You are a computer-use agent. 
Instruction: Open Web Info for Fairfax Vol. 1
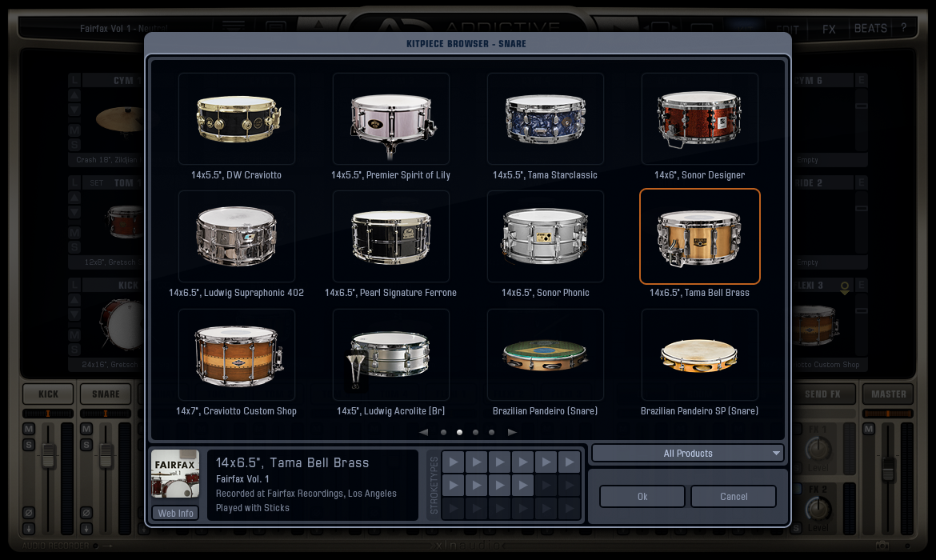[x=175, y=514]
